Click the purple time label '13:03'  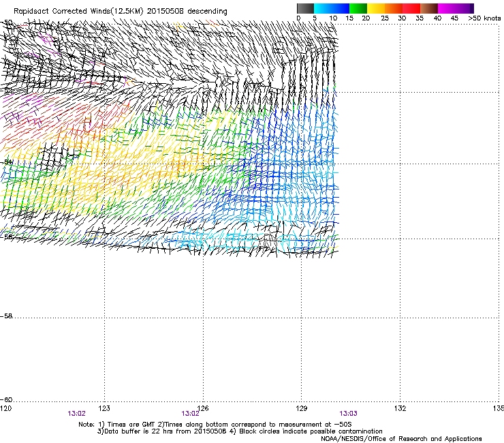pyautogui.click(x=348, y=414)
